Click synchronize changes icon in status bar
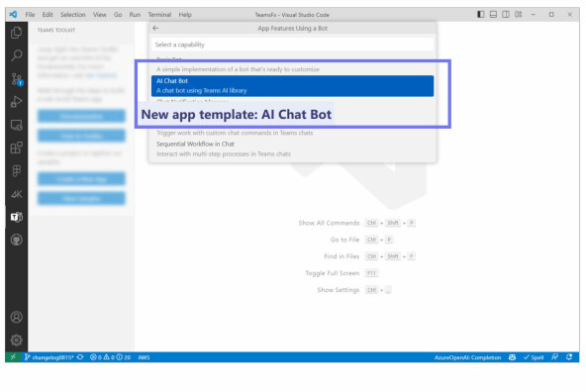The image size is (586, 392). (80, 357)
